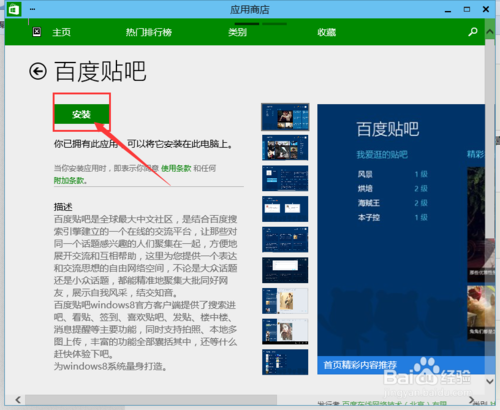Open the 收藏 tab

tap(327, 32)
